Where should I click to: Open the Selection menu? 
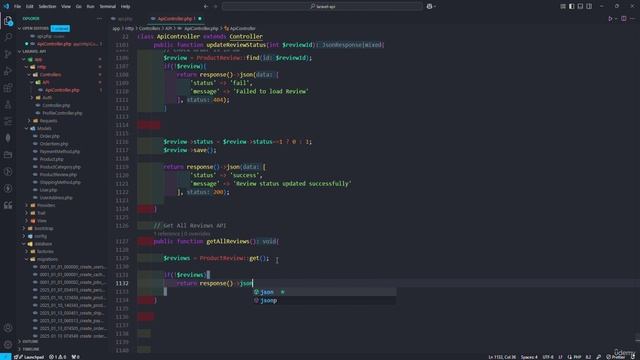(47, 7)
